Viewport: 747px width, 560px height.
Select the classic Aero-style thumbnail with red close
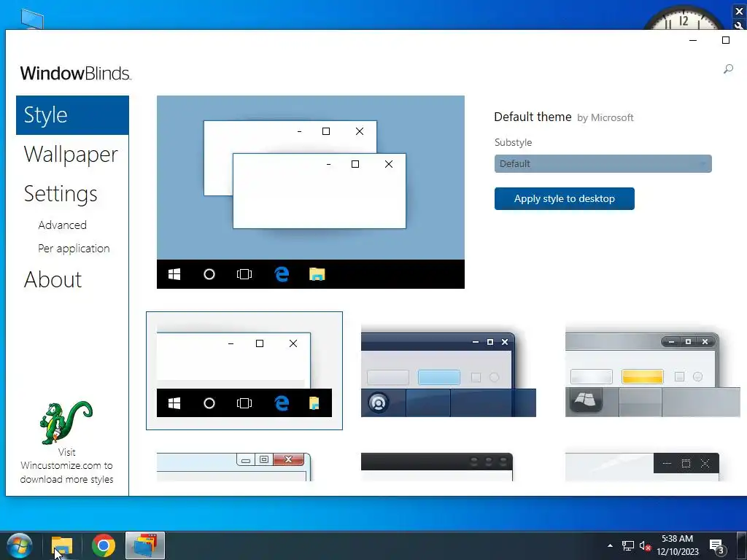(x=233, y=467)
